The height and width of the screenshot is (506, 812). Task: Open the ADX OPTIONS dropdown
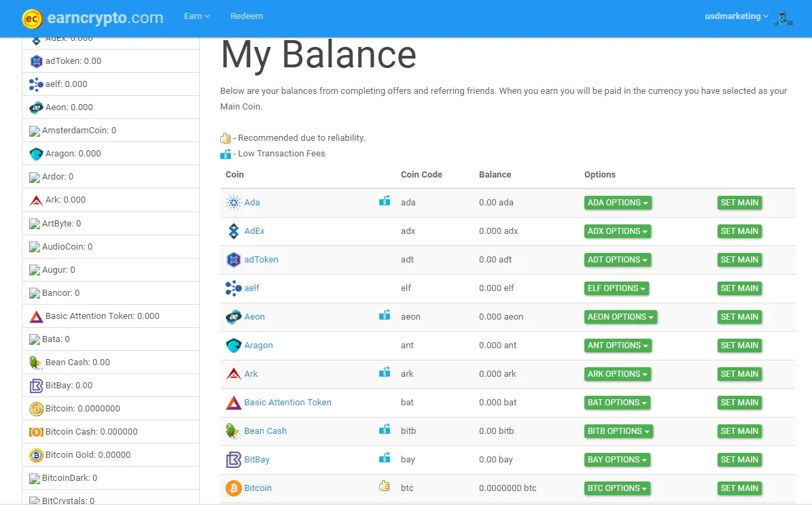617,231
